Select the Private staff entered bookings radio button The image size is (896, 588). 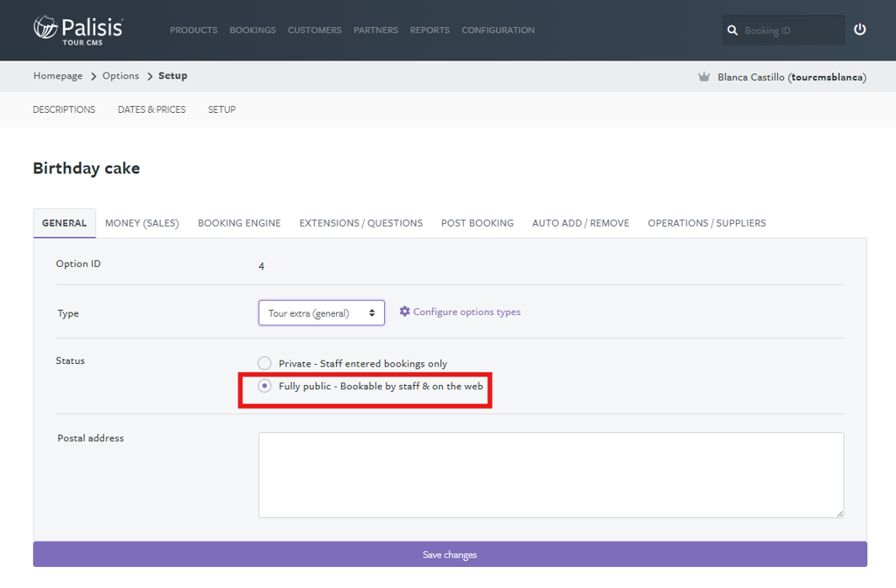click(x=264, y=363)
